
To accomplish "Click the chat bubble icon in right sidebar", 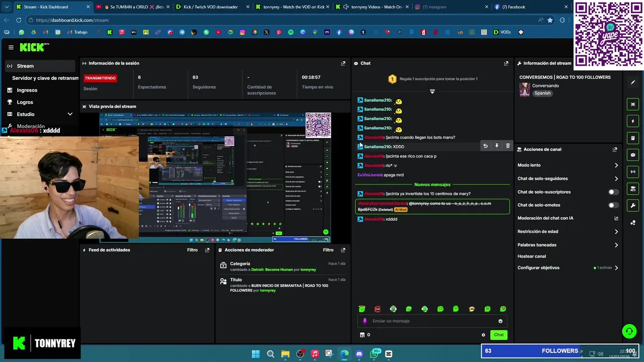I will click(633, 155).
